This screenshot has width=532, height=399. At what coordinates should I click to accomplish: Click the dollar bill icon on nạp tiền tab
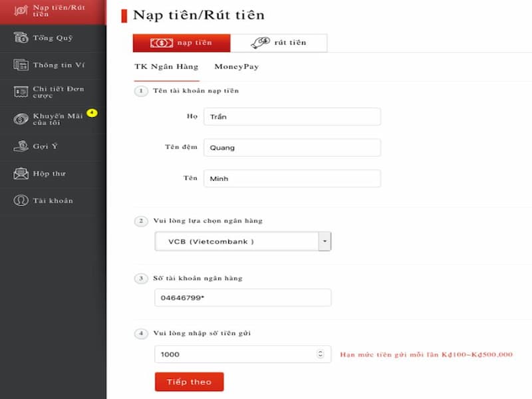(160, 43)
